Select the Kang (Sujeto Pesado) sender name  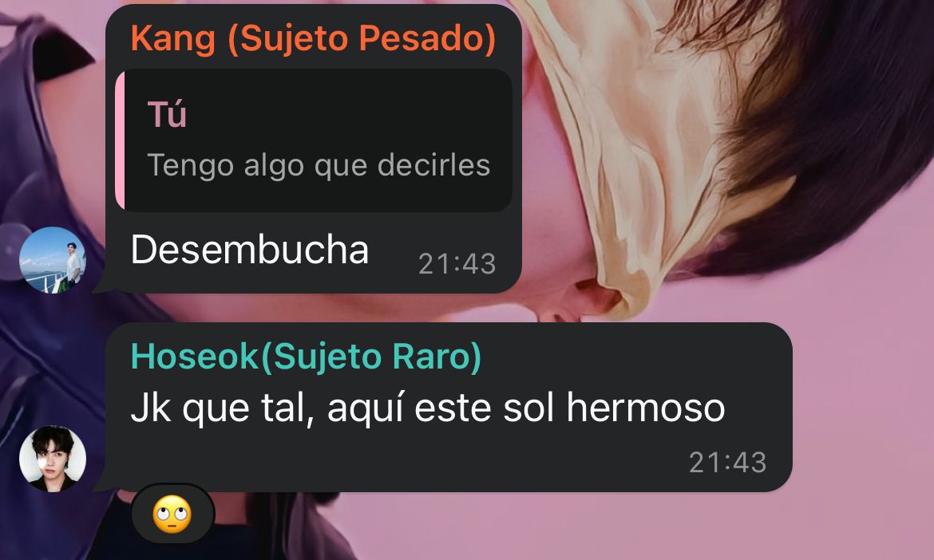pyautogui.click(x=313, y=38)
